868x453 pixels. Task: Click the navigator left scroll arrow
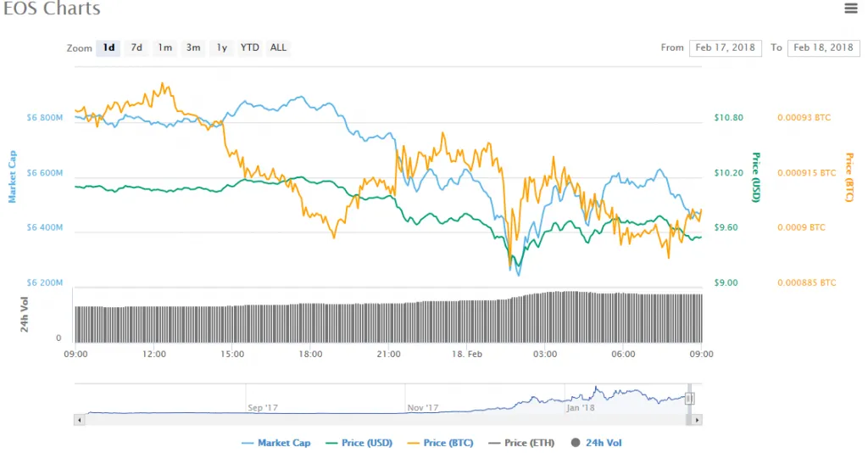80,420
